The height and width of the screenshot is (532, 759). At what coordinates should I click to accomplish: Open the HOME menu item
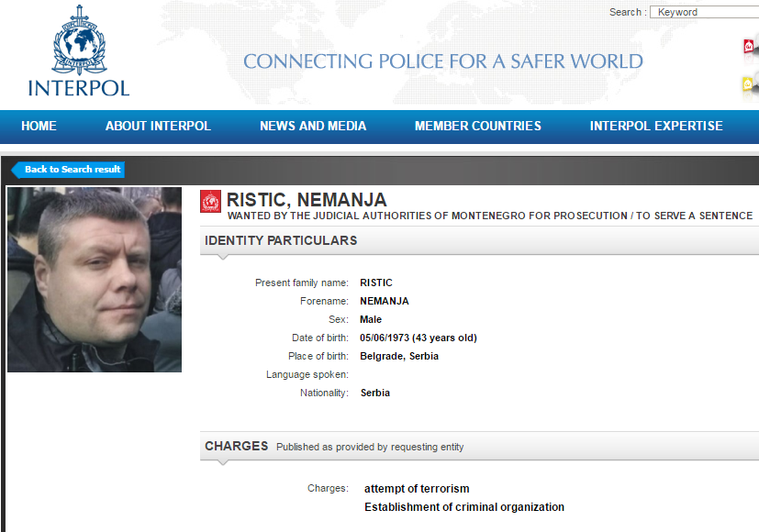[39, 127]
